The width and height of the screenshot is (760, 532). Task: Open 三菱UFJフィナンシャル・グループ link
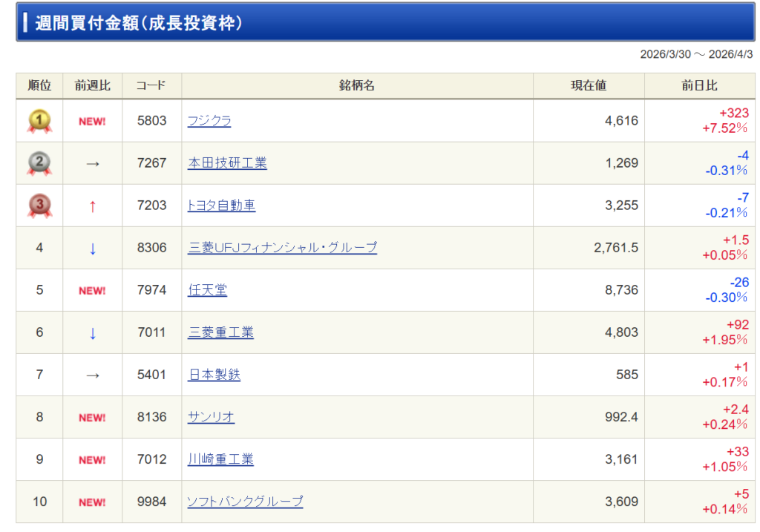282,248
